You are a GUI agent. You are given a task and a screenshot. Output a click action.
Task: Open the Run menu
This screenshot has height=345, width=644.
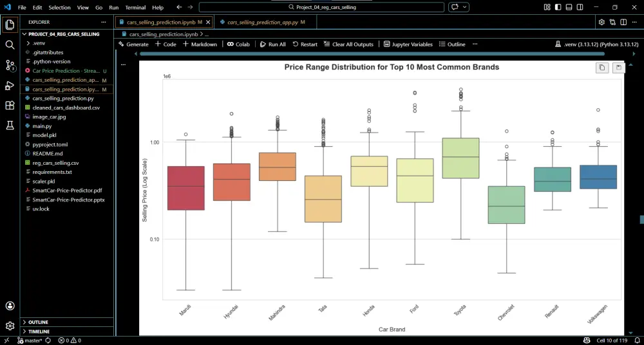point(114,7)
